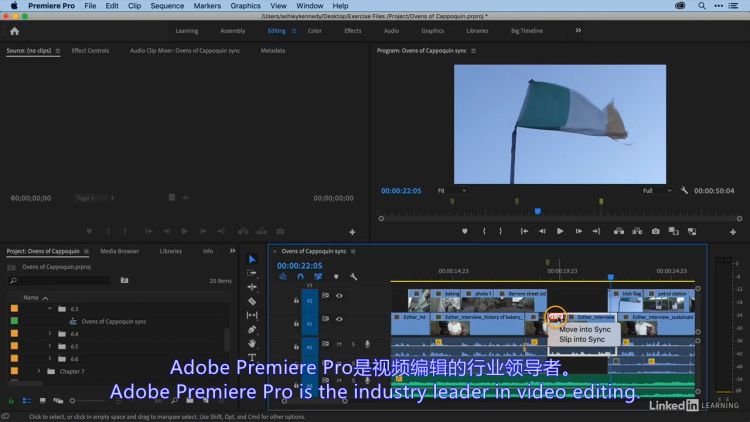750x422 pixels.
Task: Toggle lock on V1 track
Action: (x=296, y=323)
